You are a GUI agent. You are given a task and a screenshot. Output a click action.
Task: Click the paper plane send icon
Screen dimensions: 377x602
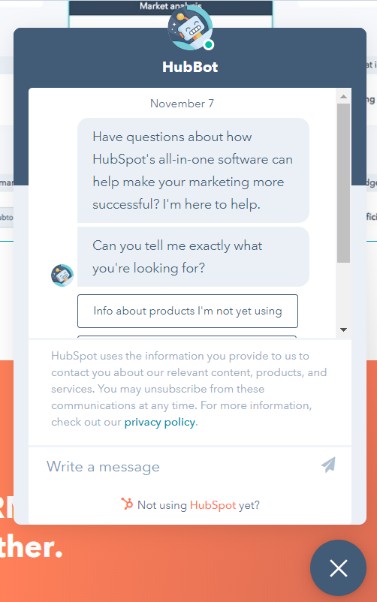tap(328, 465)
